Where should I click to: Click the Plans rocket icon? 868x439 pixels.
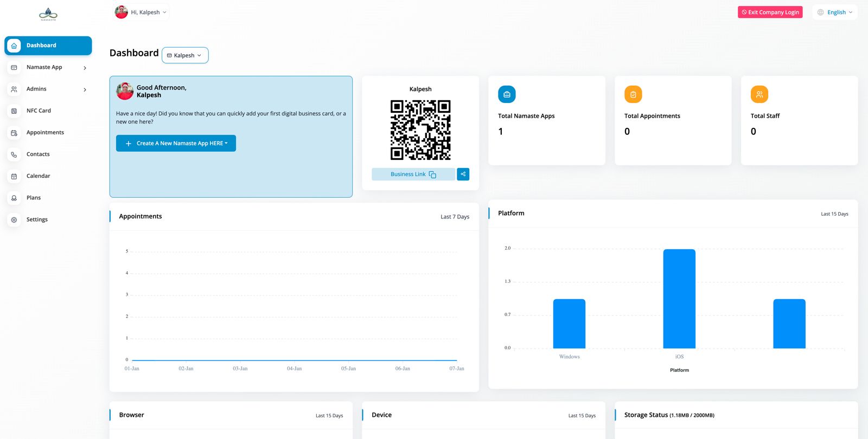pos(14,198)
